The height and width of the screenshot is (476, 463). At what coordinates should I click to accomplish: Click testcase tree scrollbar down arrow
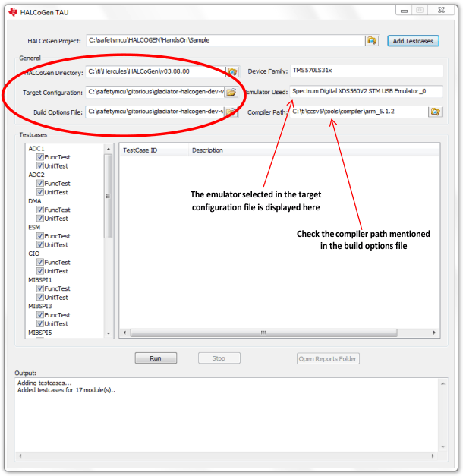(x=109, y=333)
